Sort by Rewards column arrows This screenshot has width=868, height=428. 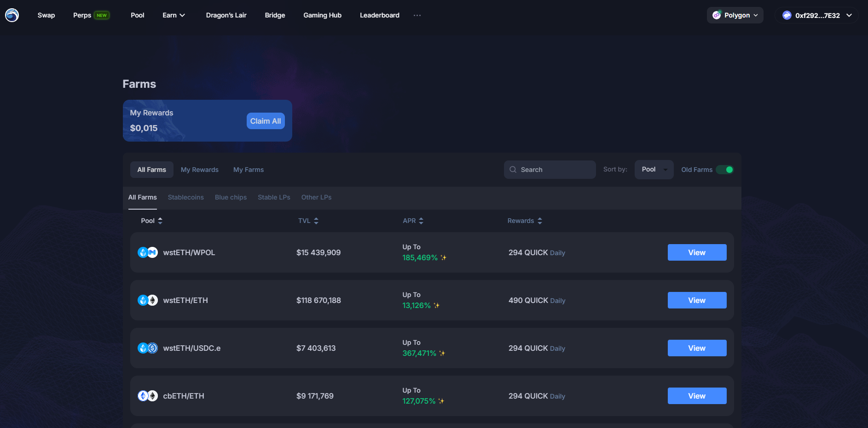tap(540, 221)
